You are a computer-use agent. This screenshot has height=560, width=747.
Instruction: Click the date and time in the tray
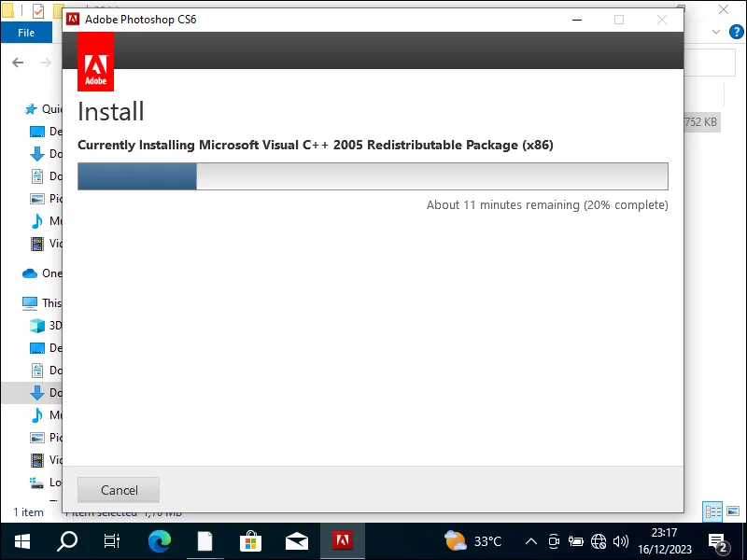click(675, 539)
